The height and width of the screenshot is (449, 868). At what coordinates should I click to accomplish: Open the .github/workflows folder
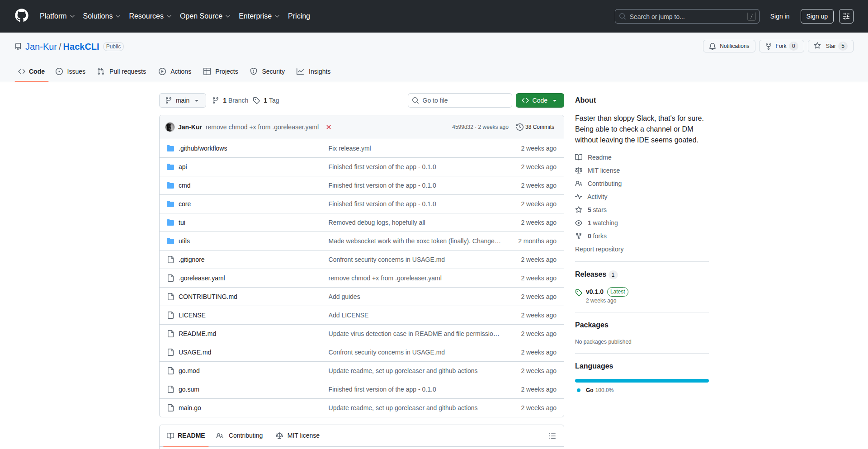click(203, 148)
